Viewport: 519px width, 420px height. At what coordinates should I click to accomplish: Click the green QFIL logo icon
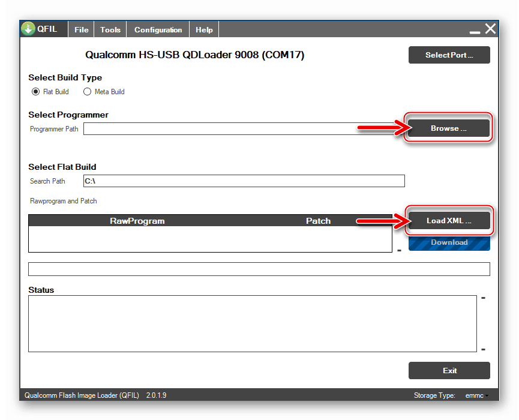coord(28,29)
